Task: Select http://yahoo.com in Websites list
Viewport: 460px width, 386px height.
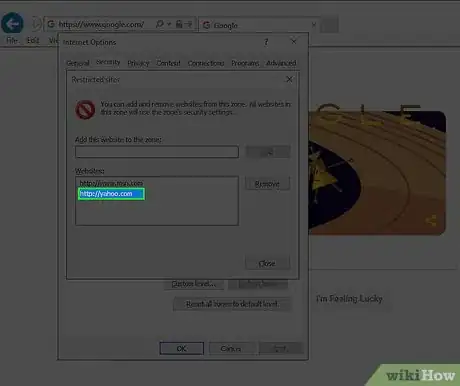Action: [111, 194]
